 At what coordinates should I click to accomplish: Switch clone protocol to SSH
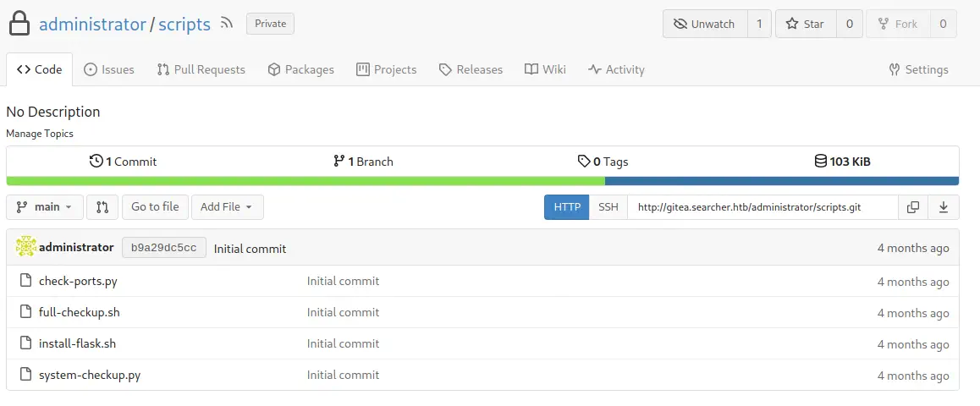tap(608, 207)
